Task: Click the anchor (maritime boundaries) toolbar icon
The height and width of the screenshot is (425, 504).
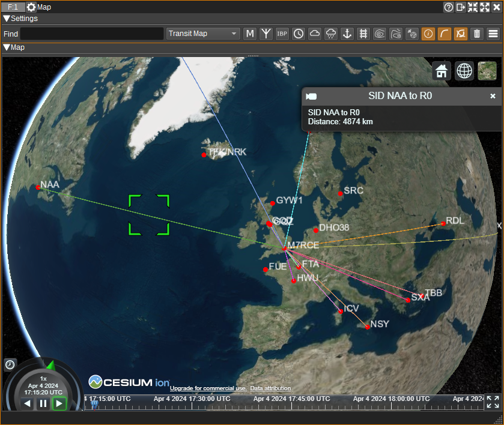Action: pyautogui.click(x=347, y=34)
